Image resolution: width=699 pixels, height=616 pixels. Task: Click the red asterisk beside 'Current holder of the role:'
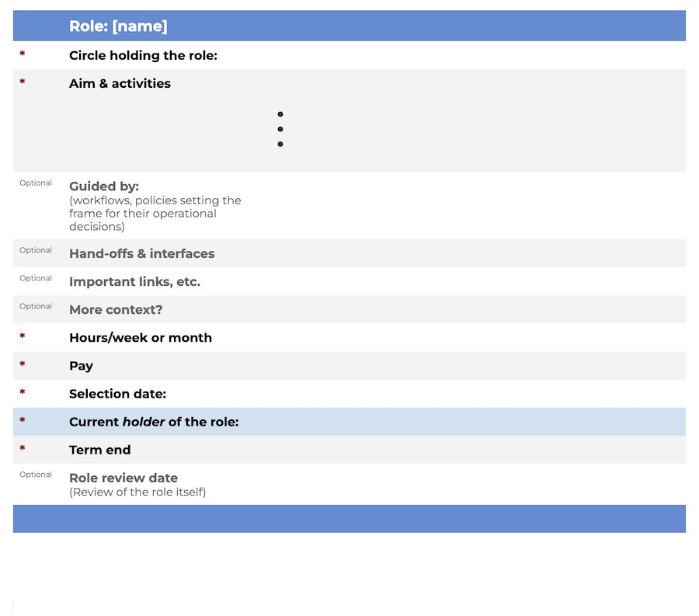[x=23, y=420]
